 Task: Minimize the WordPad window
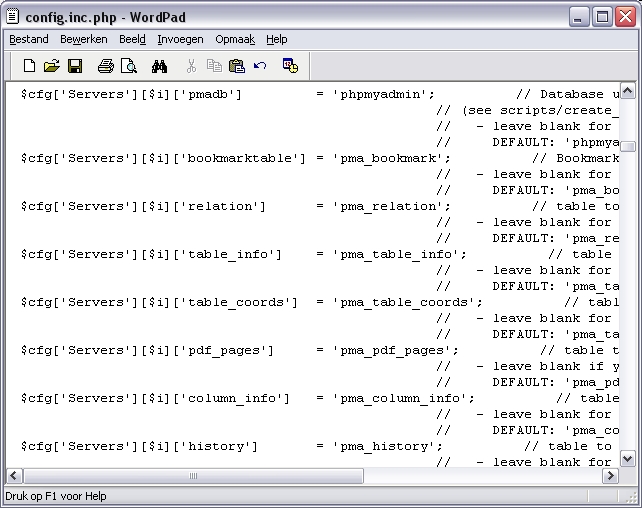pos(578,17)
